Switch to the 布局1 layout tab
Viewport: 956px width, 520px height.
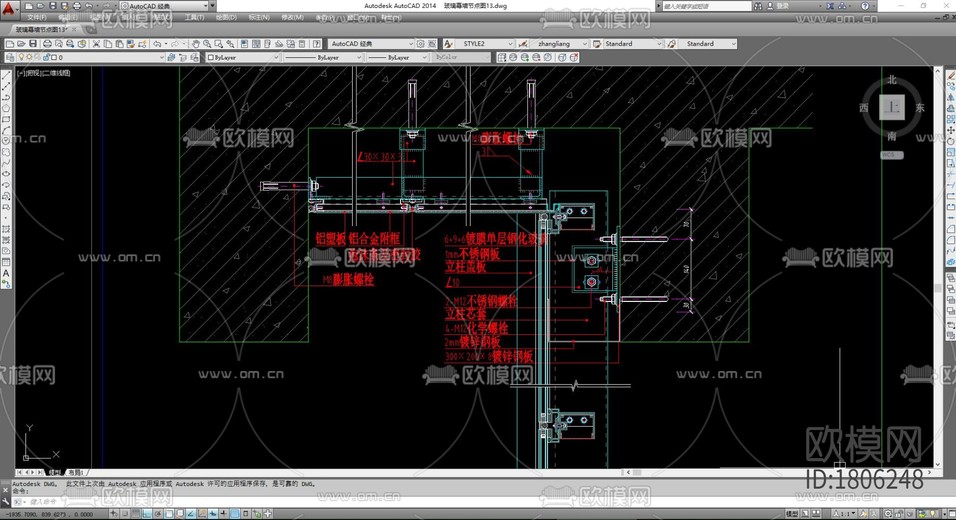coord(76,472)
